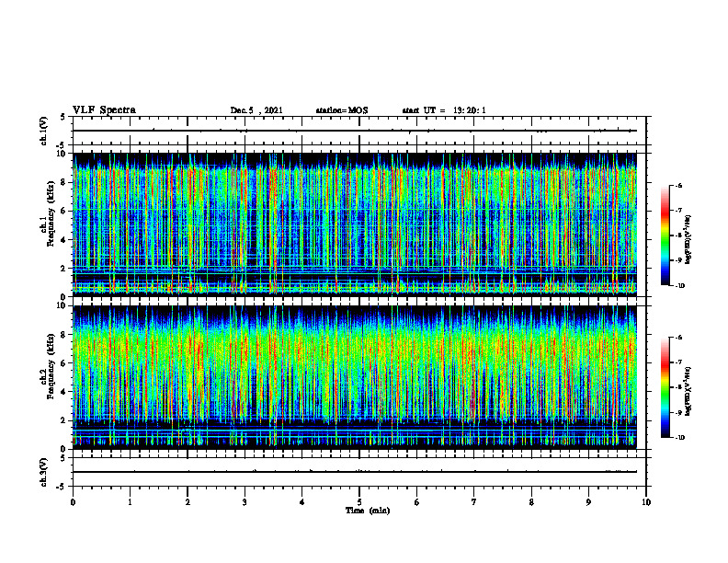Click time axis tick label '9'
Image resolution: width=728 pixels, height=563 pixels.
tap(588, 502)
